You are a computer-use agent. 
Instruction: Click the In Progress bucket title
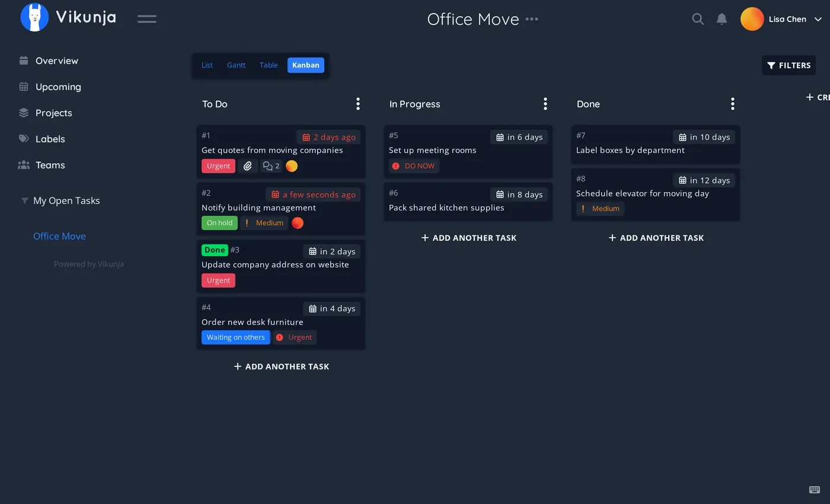tap(414, 104)
